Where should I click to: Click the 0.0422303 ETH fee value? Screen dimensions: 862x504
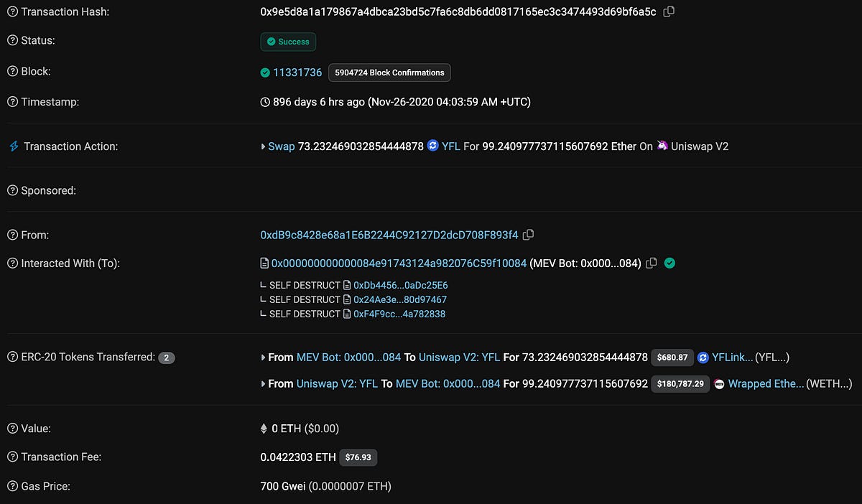tap(297, 457)
